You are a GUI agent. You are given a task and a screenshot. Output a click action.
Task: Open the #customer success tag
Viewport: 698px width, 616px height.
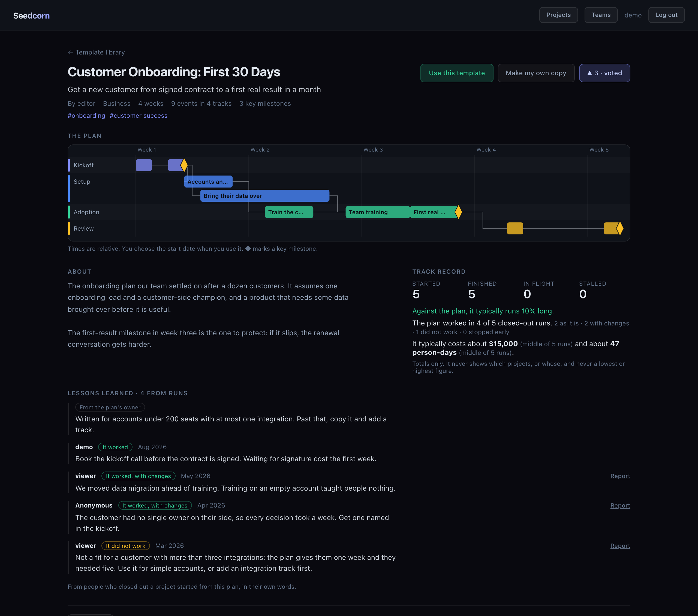138,116
